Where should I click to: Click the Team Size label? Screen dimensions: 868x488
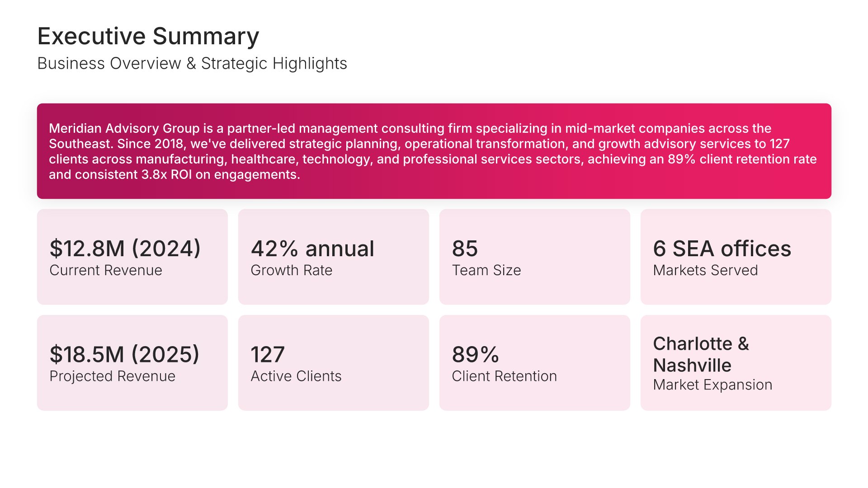486,270
